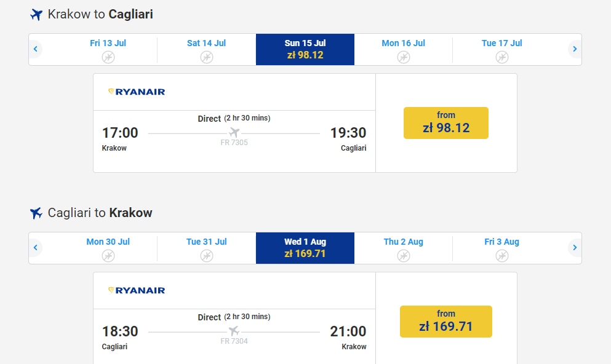Viewport: 611px width, 364px height.
Task: Choose the outbound fare from zł 98.12
Action: click(x=446, y=123)
